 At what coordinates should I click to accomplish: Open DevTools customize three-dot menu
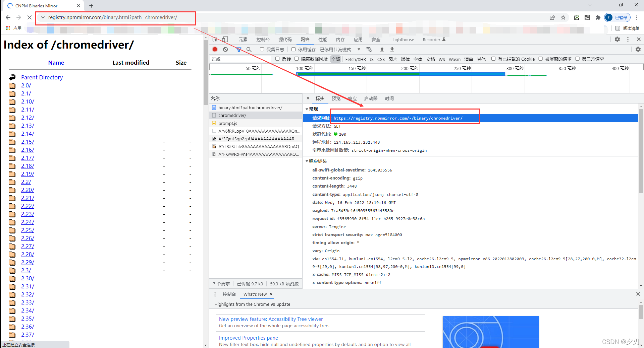[628, 39]
